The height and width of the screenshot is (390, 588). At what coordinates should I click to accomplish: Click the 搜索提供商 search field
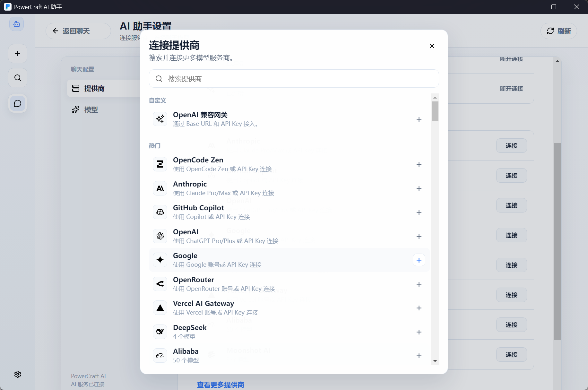294,79
